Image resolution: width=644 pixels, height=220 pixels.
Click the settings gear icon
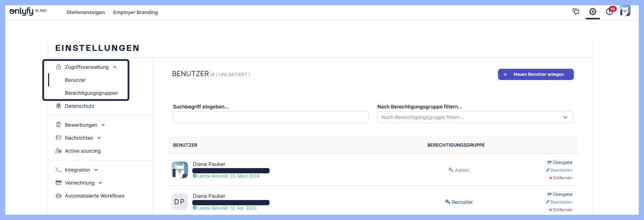pyautogui.click(x=592, y=12)
